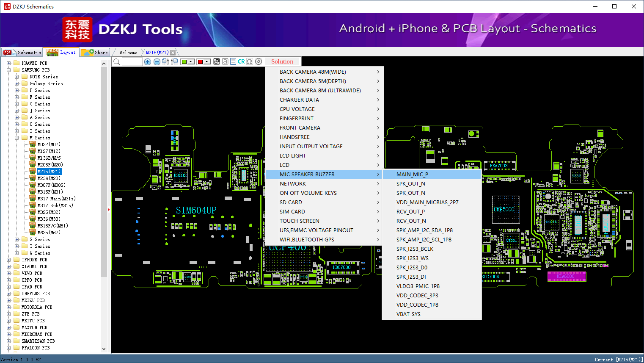Viewport: 644px width, 363px height.
Task: Click the XIAOMI PCB folder icon
Action: pyautogui.click(x=17, y=266)
